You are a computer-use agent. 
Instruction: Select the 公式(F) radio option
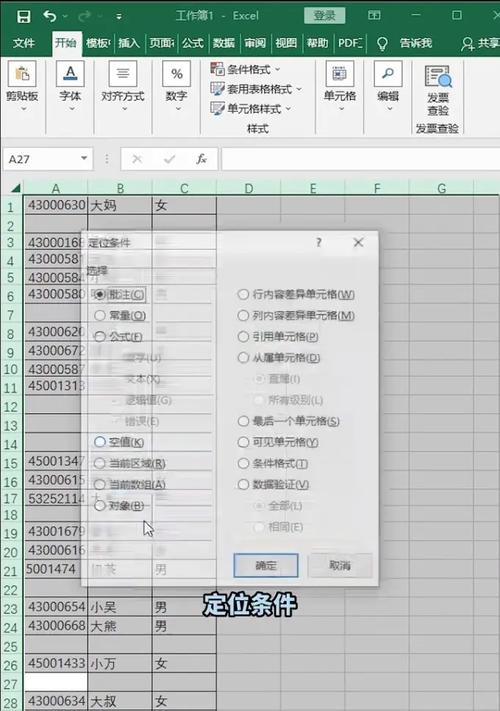118,337
